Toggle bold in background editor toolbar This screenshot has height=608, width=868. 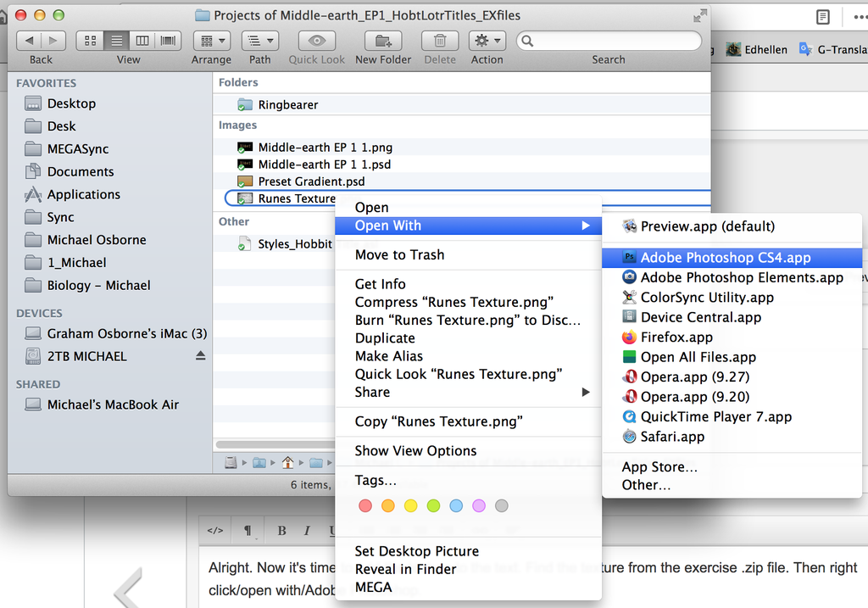281,531
